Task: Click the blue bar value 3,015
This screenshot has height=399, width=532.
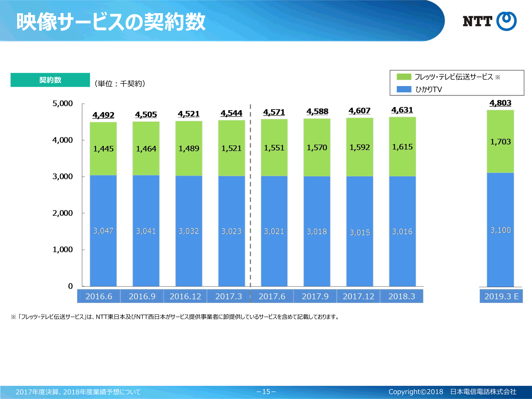Action: click(360, 233)
